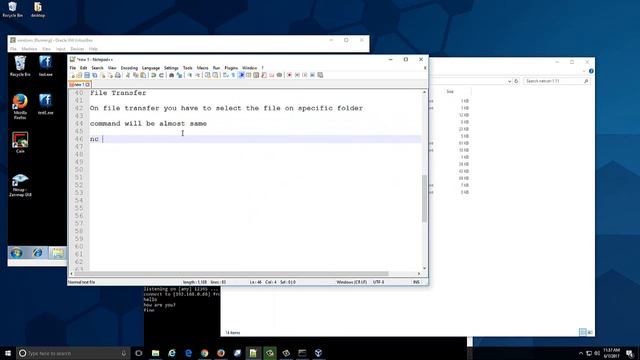Toggle the file Monitoring eye icon
This screenshot has width=640, height=360.
[279, 75]
